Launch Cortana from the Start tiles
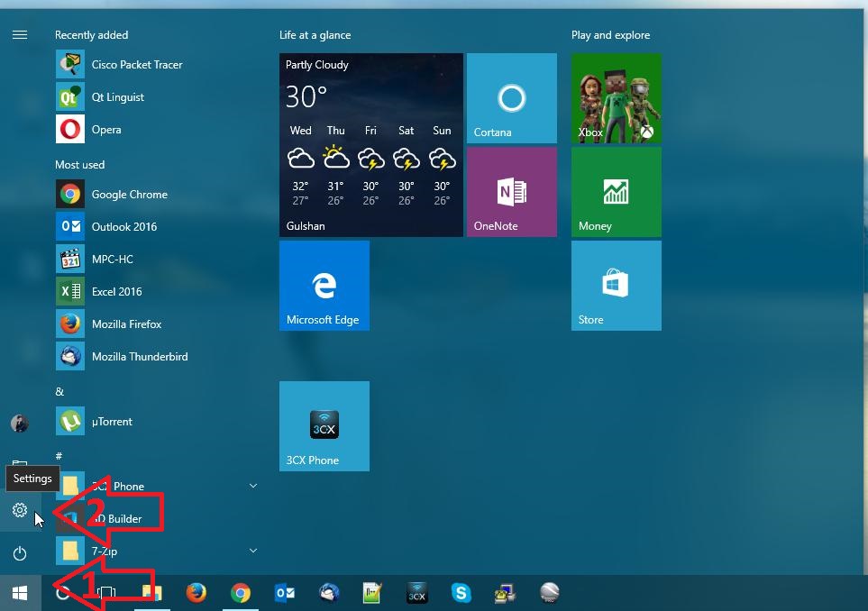 point(511,97)
